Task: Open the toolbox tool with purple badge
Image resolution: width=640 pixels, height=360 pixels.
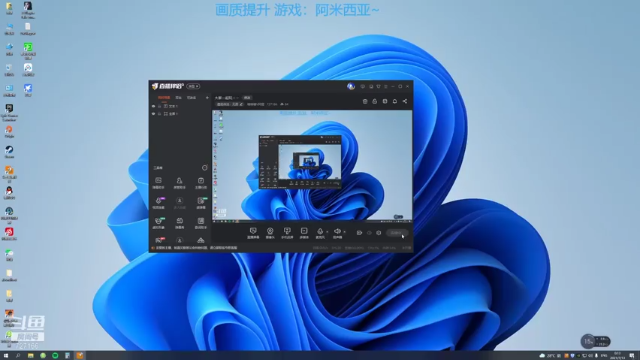Action: point(158,202)
